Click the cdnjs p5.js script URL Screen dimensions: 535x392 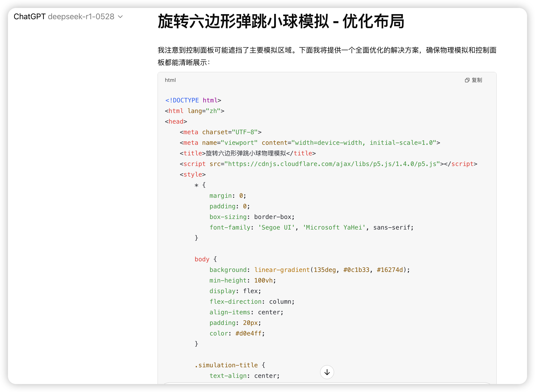[x=332, y=164]
